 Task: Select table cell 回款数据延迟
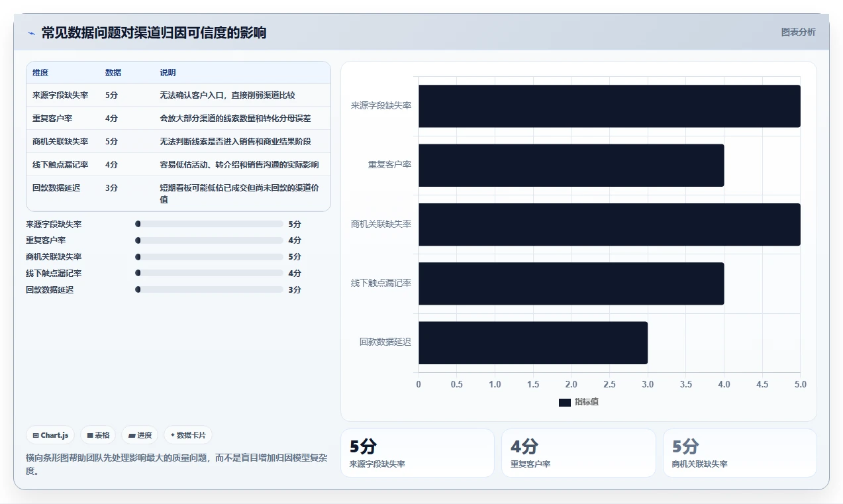(56, 188)
